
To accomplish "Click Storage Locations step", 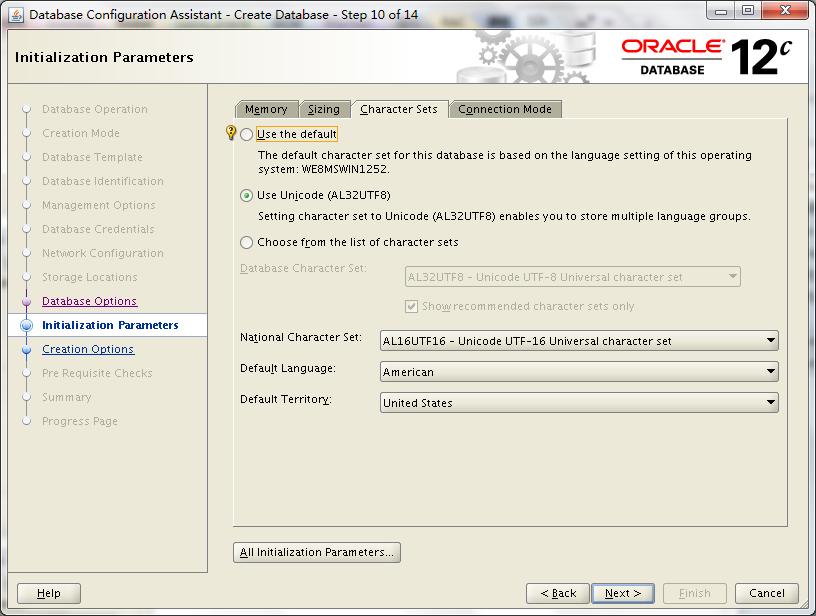I will point(90,277).
